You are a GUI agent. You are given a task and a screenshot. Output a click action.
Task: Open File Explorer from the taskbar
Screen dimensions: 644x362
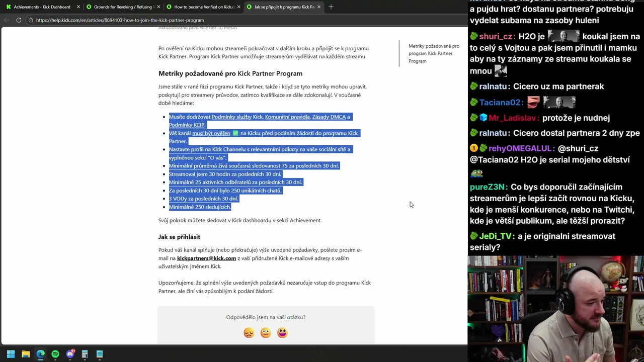pyautogui.click(x=26, y=354)
